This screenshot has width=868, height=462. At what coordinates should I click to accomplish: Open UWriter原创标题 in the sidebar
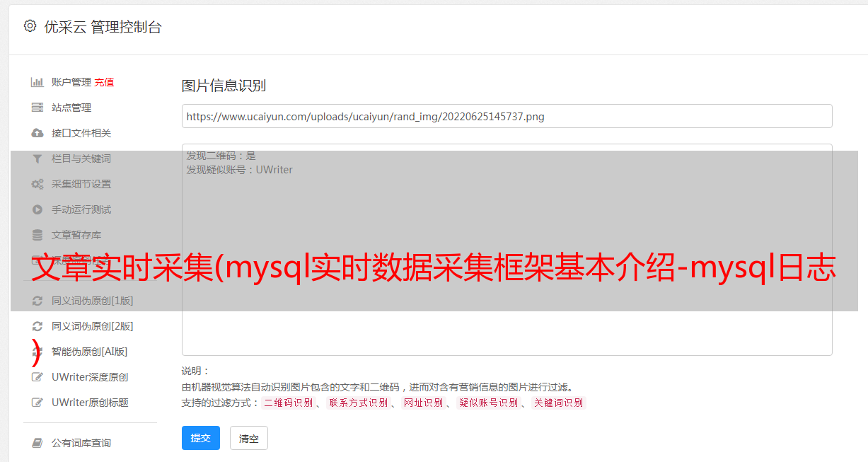90,403
